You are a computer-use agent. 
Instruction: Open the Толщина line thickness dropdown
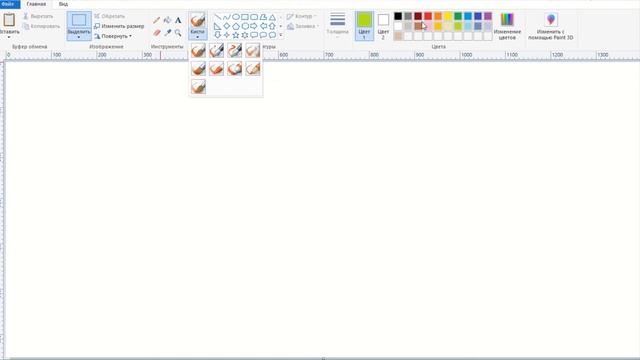pyautogui.click(x=338, y=26)
